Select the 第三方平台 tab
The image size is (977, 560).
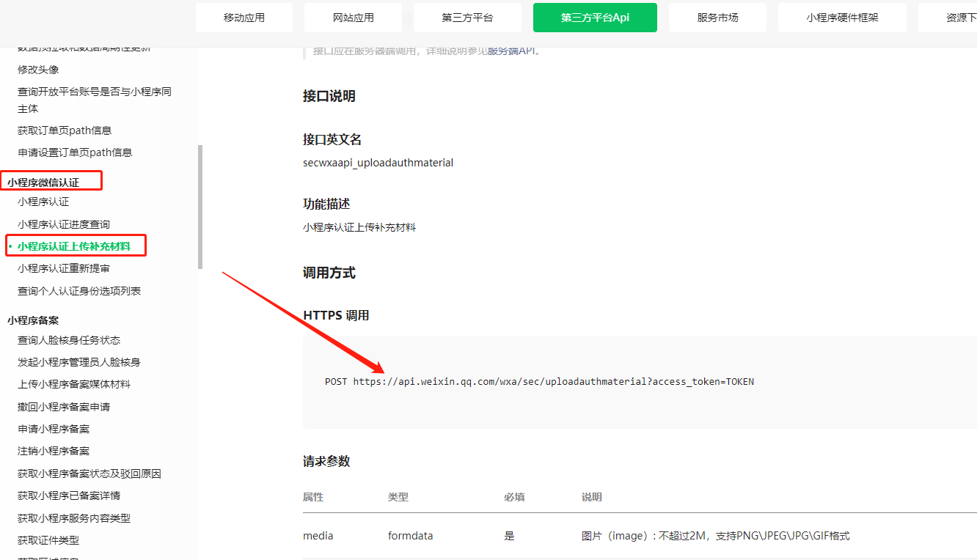point(467,18)
